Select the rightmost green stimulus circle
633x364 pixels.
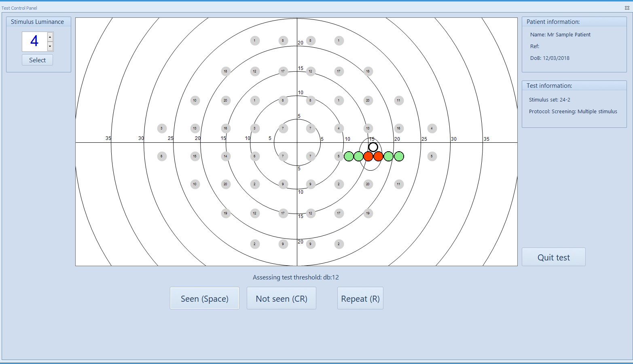pyautogui.click(x=399, y=156)
